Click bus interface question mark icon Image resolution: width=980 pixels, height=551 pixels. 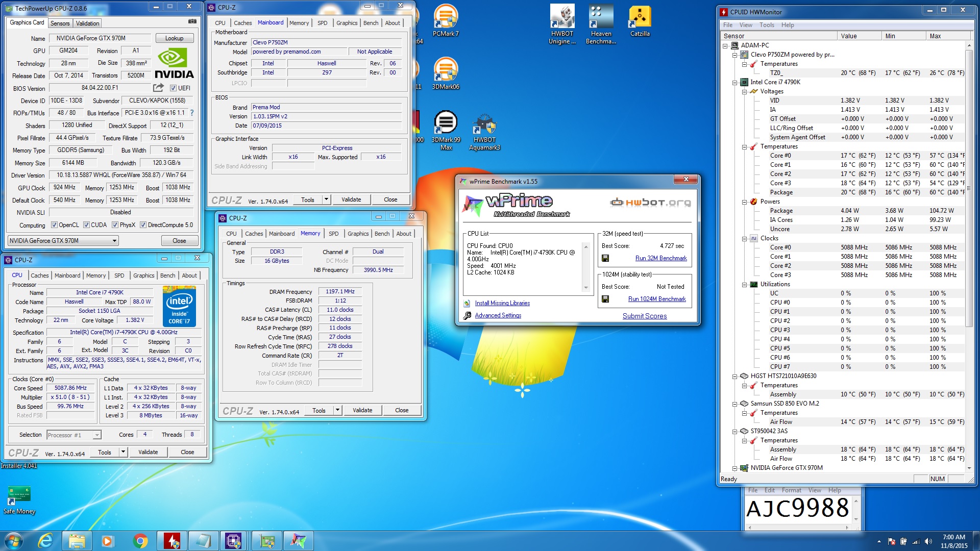192,113
